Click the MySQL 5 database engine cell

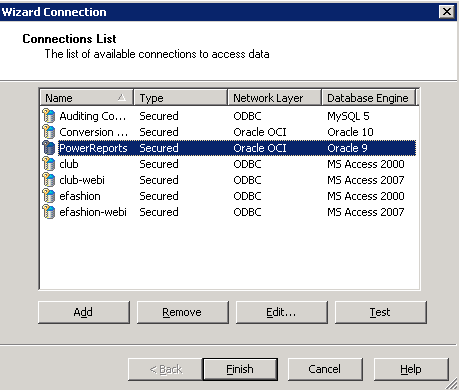click(348, 116)
